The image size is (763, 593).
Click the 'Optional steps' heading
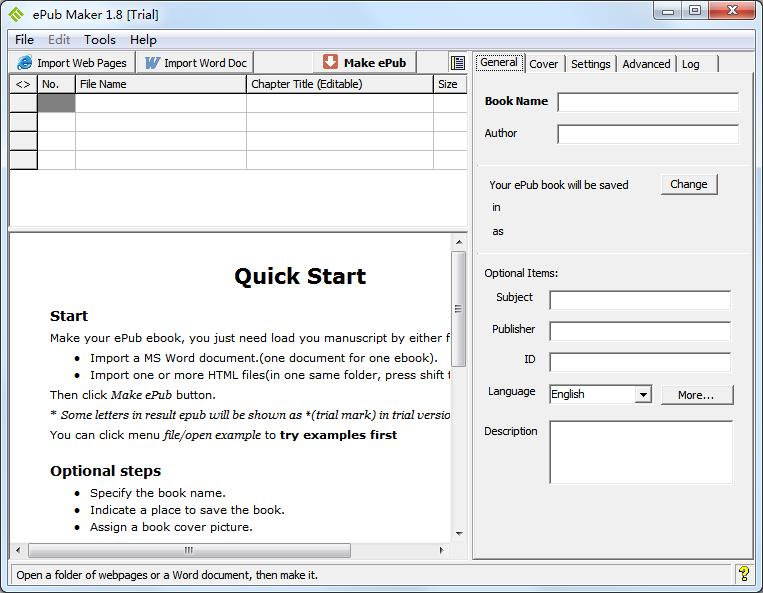[x=105, y=471]
